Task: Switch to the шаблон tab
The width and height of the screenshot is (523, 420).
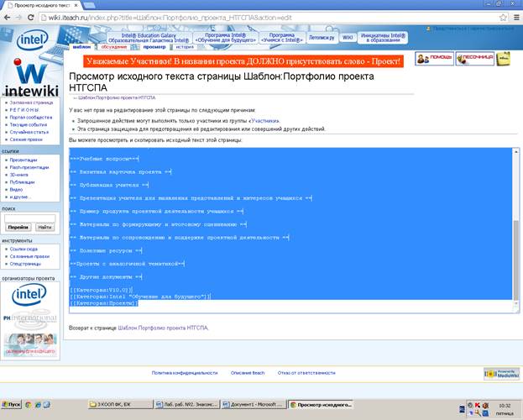Action: pos(81,47)
